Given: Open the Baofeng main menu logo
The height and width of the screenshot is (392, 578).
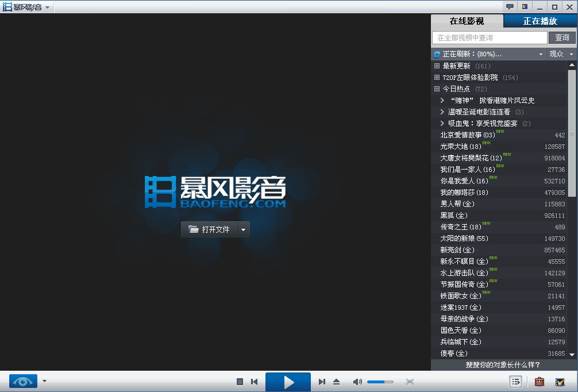Looking at the screenshot, I should coord(22,7).
